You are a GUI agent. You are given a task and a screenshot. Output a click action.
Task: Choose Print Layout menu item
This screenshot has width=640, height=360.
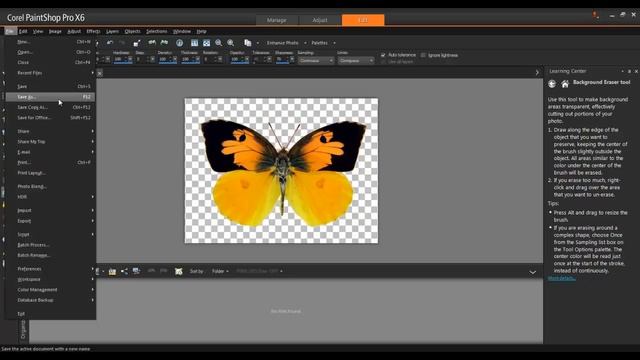51,173
